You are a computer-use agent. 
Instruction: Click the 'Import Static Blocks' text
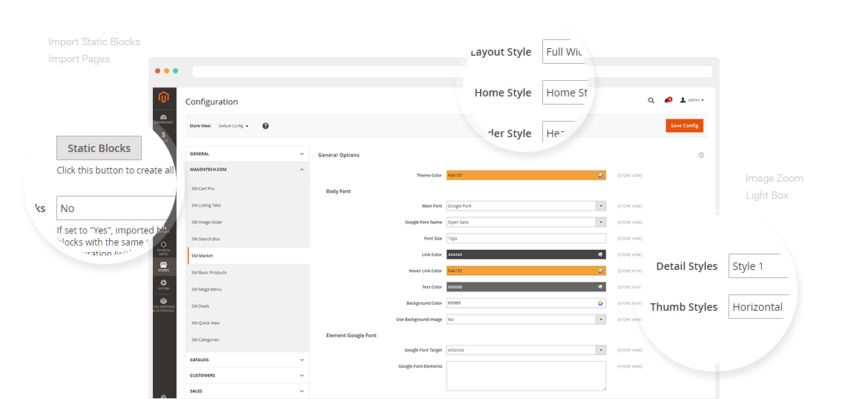tap(94, 42)
